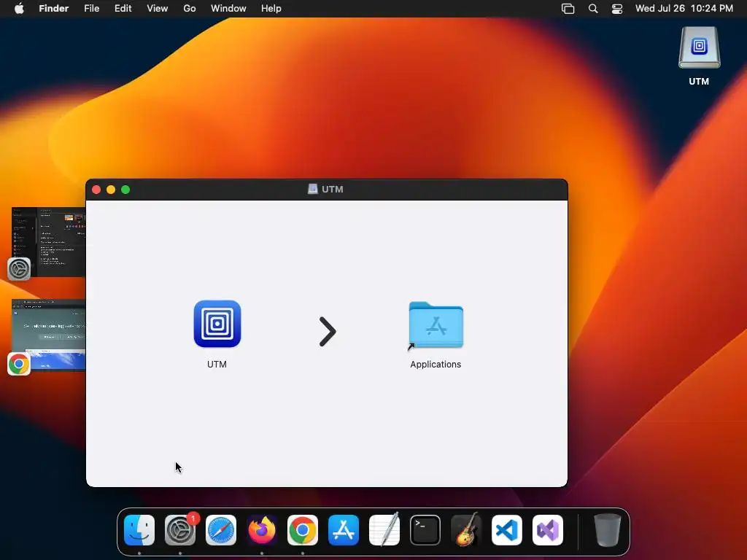Click the System Settings badge in Stage Manager
Viewport: 747px width, 560px height.
tap(19, 269)
